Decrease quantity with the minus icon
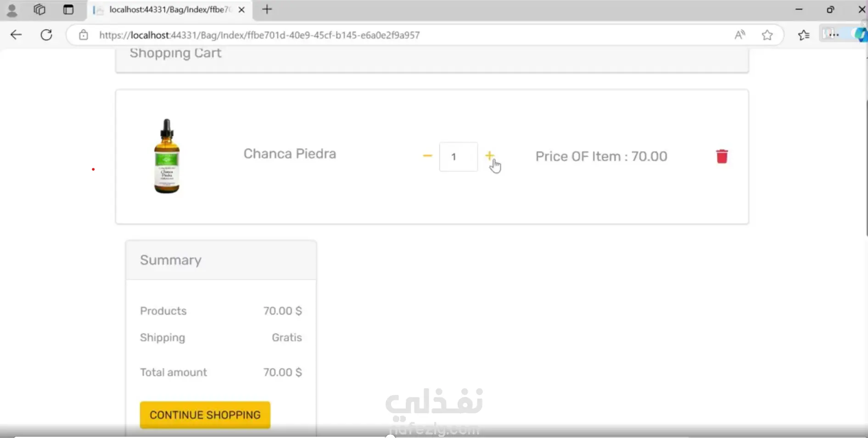This screenshot has width=868, height=438. pos(427,156)
